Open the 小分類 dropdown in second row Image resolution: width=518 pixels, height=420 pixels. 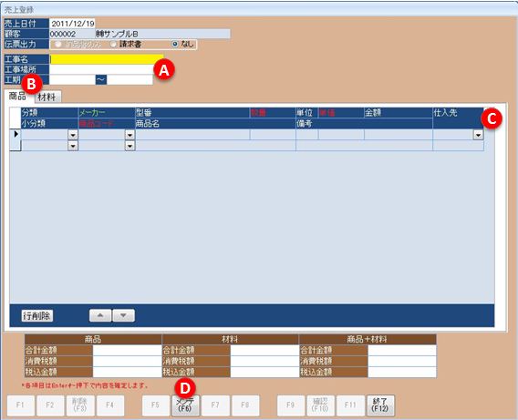click(73, 146)
